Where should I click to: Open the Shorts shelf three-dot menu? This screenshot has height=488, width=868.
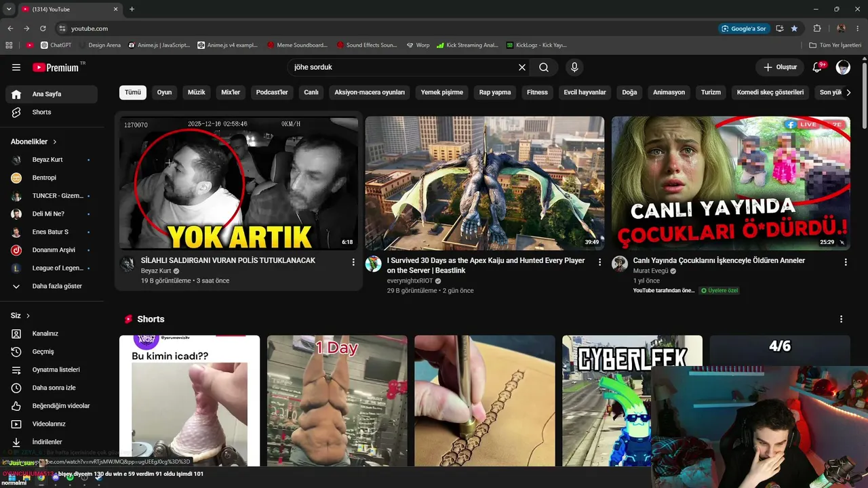[842, 319]
